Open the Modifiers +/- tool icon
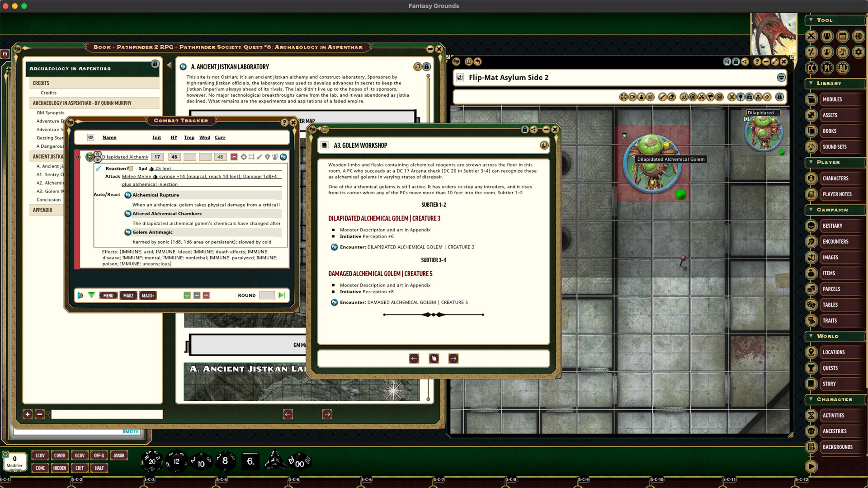This screenshot has height=488, width=868. point(811,52)
